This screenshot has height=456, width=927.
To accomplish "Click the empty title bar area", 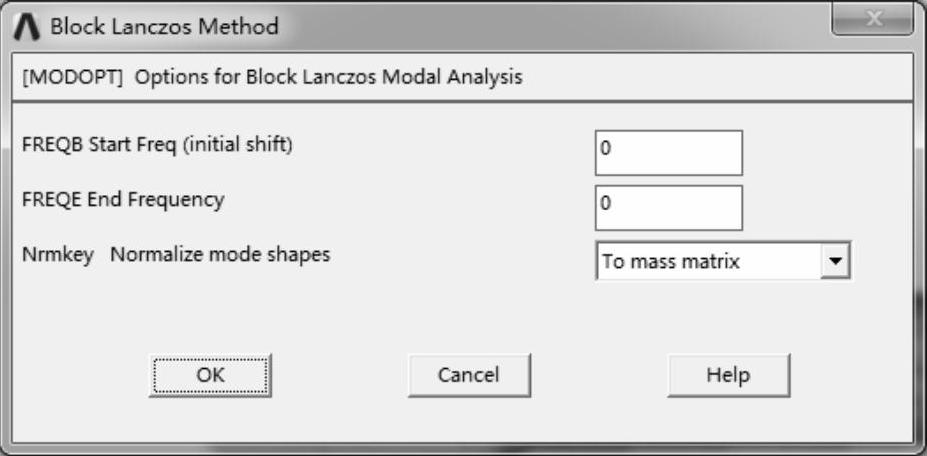I will point(550,26).
